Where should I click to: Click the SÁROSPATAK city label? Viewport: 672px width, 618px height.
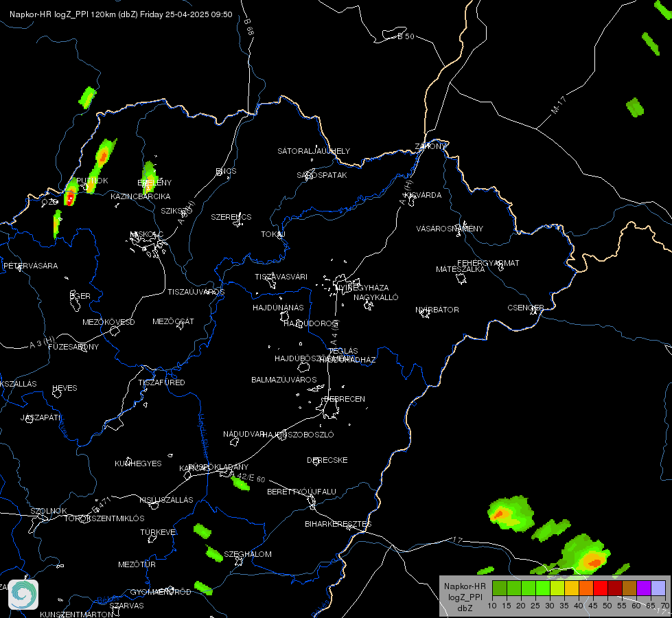pyautogui.click(x=322, y=175)
